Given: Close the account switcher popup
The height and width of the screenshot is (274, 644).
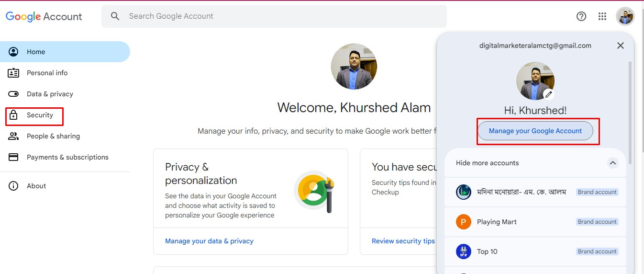Looking at the screenshot, I should click(621, 46).
